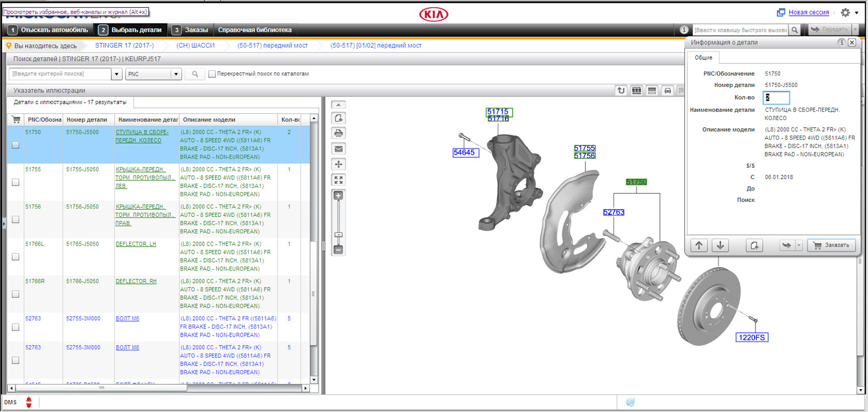The height and width of the screenshot is (412, 868).
Task: Click the Новая сессия link
Action: [x=808, y=12]
